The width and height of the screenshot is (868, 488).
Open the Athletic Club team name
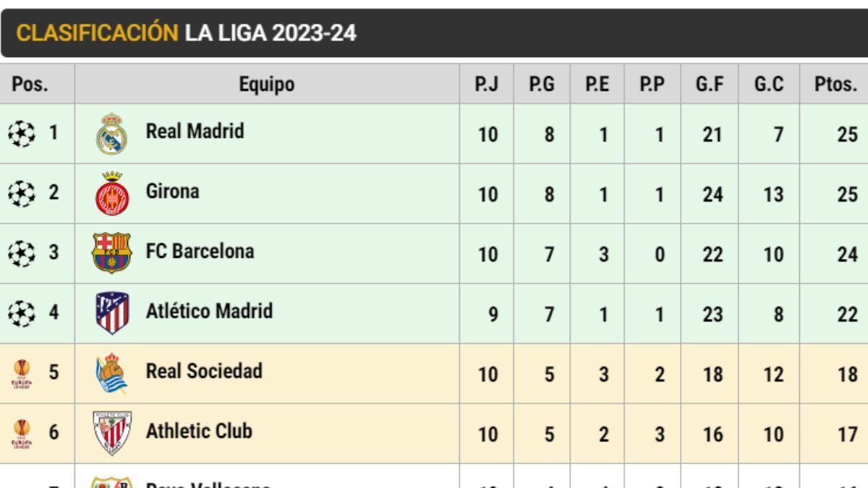click(x=199, y=432)
